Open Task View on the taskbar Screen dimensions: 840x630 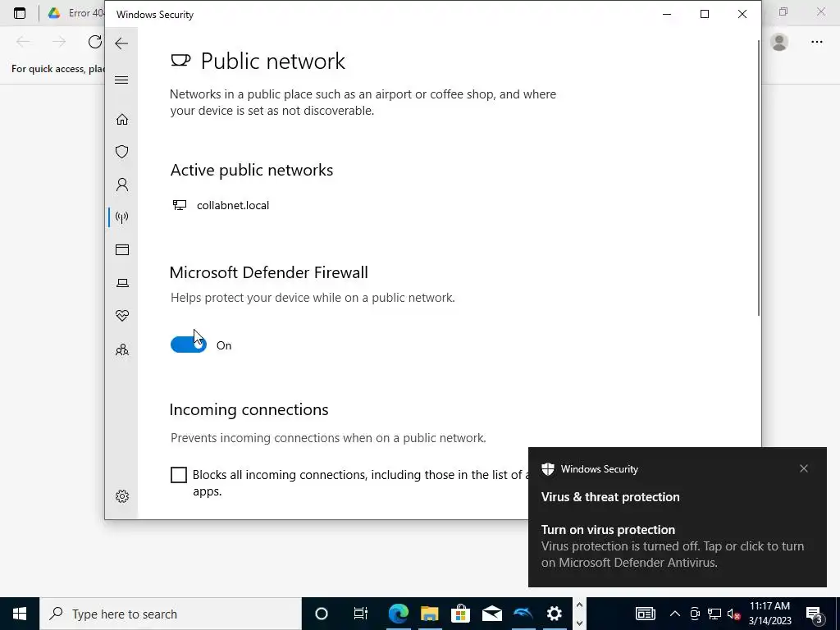pyautogui.click(x=361, y=614)
